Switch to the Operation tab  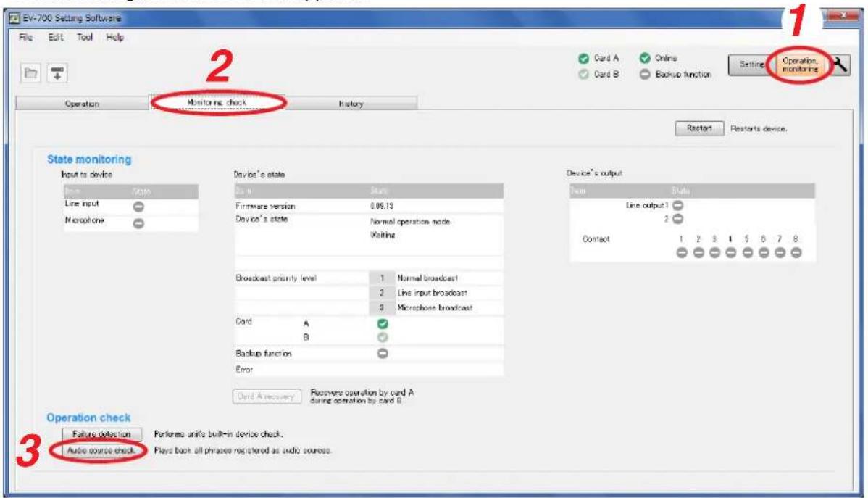(x=82, y=104)
